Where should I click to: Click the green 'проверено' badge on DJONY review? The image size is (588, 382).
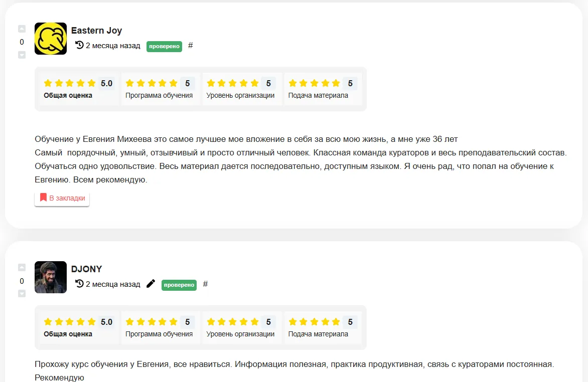[179, 285]
